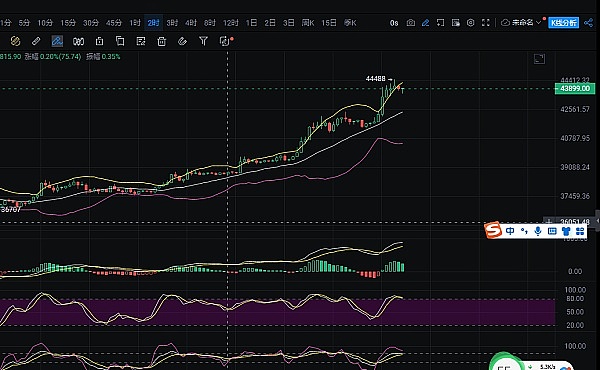Select the 30分 timeframe
Screen dimensions: 600x370
(x=91, y=23)
